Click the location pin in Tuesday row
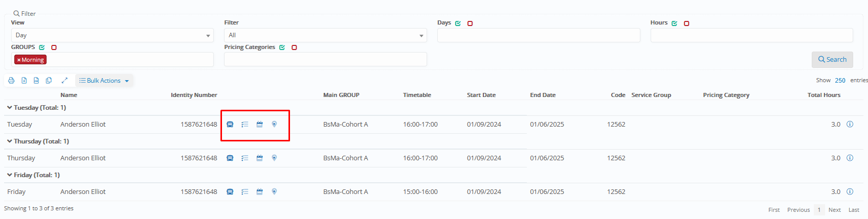The width and height of the screenshot is (868, 219). 274,125
